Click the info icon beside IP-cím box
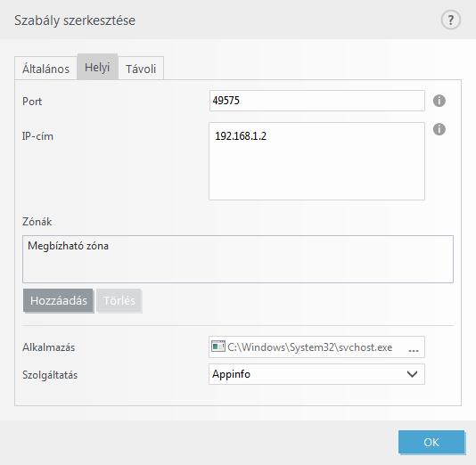Screen dimensions: 476x465 pyautogui.click(x=439, y=129)
